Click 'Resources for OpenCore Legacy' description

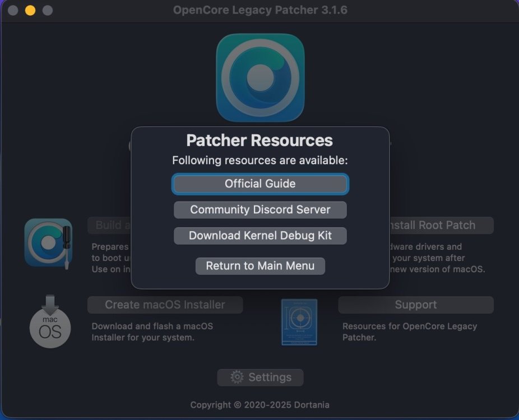(410, 326)
